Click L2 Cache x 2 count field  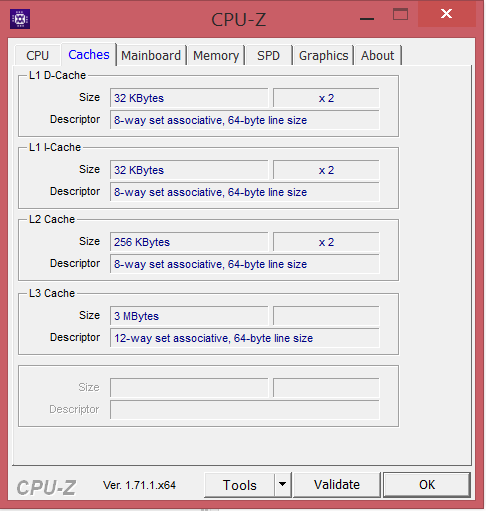tap(326, 242)
